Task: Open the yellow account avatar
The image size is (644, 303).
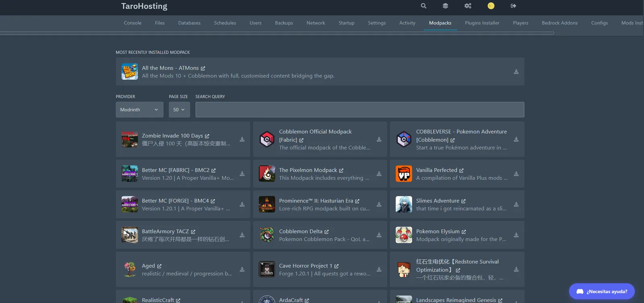Action: (x=491, y=6)
